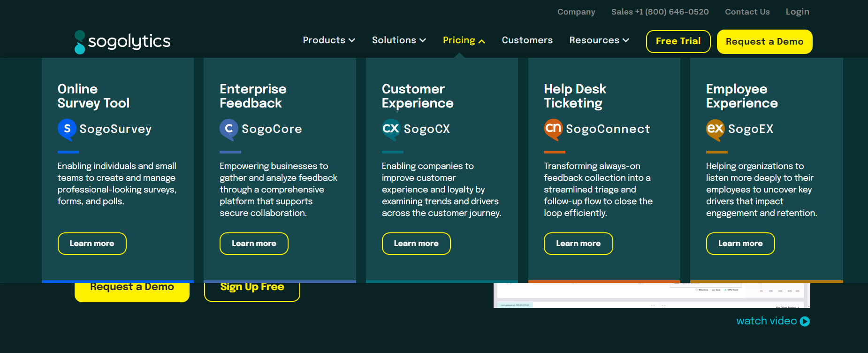Learn more about Help Desk Ticketing
868x353 pixels.
578,244
